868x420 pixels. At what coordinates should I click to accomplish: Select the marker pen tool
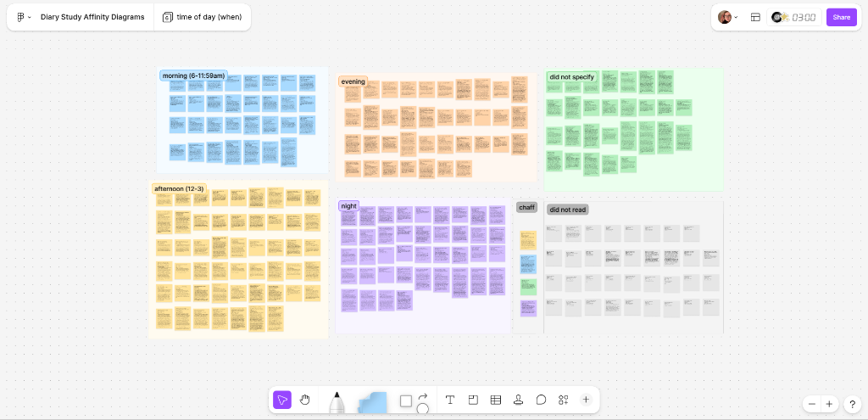pos(337,400)
